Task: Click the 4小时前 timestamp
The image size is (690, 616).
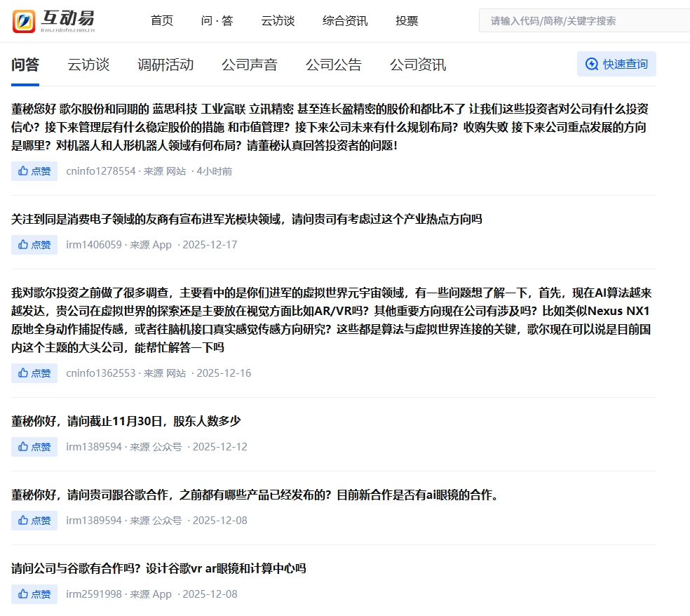Action: 215,171
